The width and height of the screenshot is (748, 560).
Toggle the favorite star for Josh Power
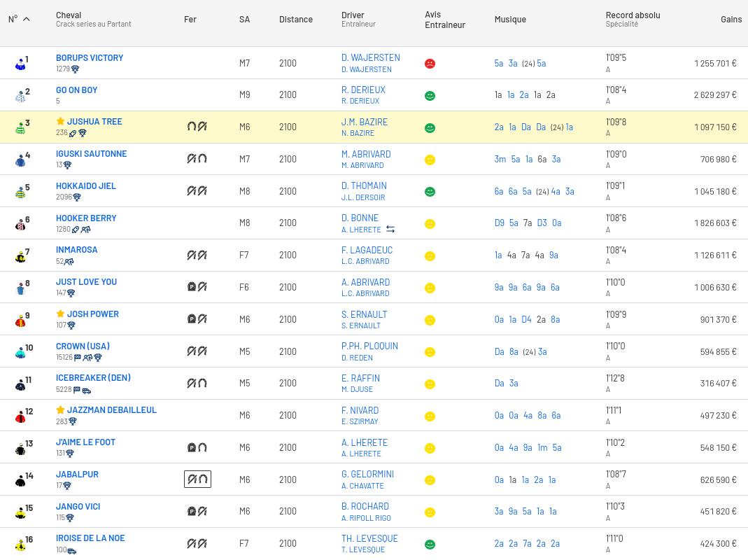tap(60, 314)
